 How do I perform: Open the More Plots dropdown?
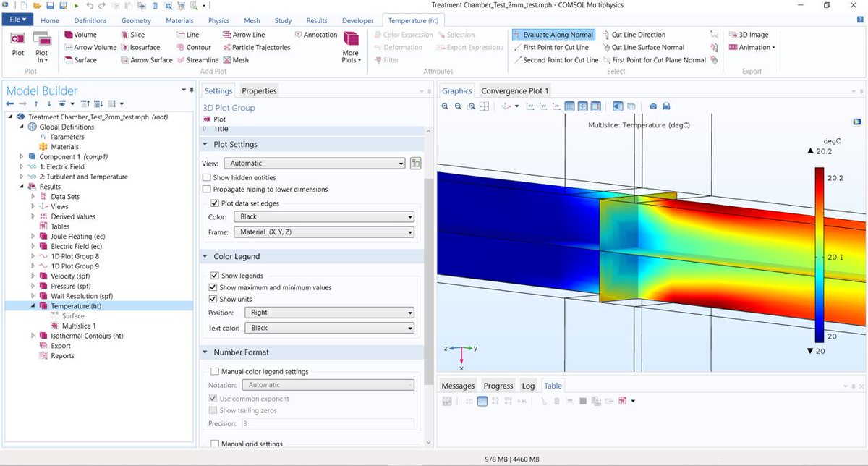[x=350, y=47]
